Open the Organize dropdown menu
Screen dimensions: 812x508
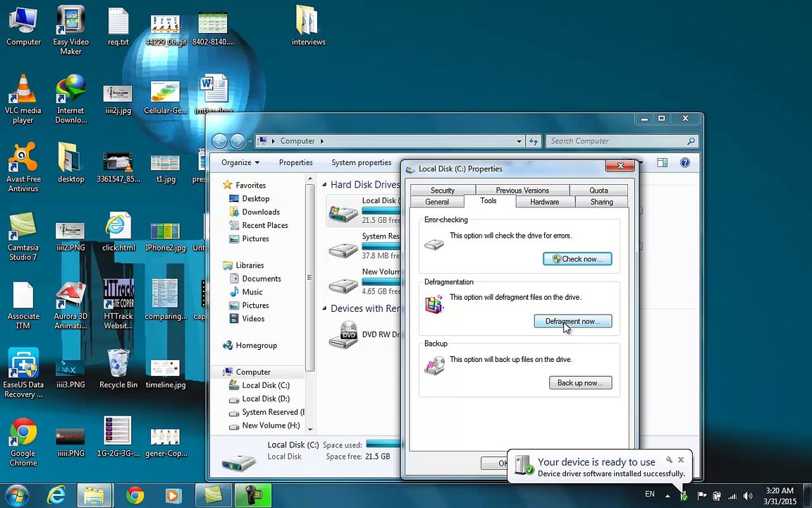pos(240,163)
